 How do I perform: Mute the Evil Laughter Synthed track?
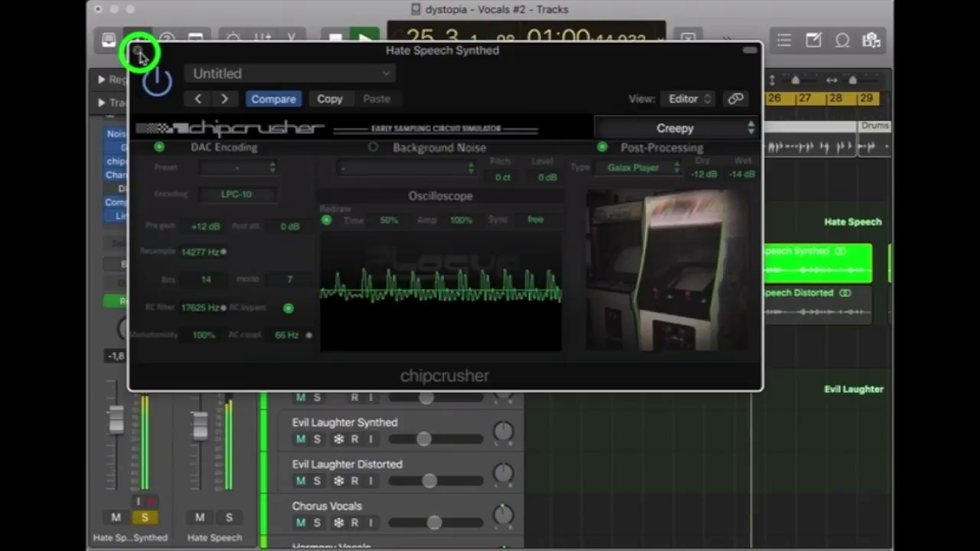300,439
